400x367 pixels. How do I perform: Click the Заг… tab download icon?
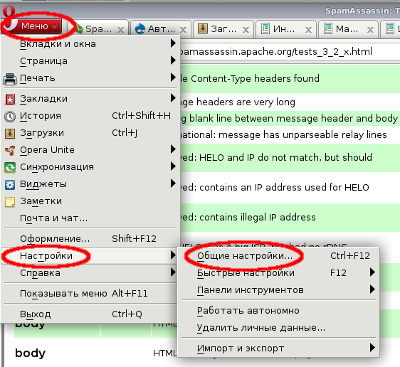click(203, 29)
